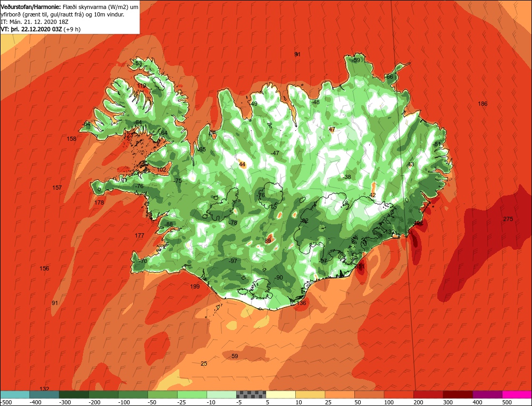This screenshot has width=532, height=406.
Task: Click the map value 158 west of the Westfjords
Action: 71,139
